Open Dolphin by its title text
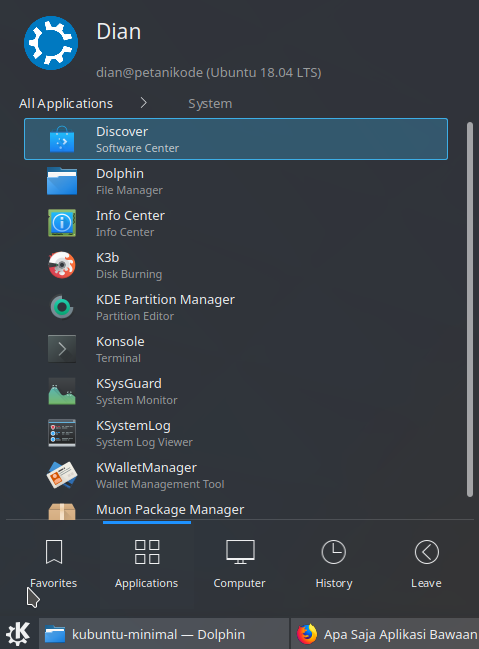 (x=120, y=174)
